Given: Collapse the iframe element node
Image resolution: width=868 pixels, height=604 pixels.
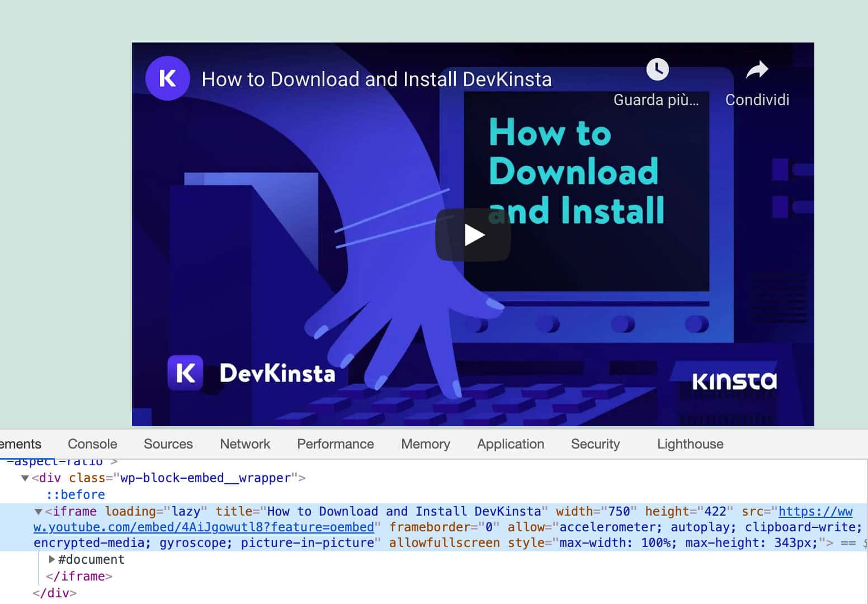Looking at the screenshot, I should coord(39,512).
